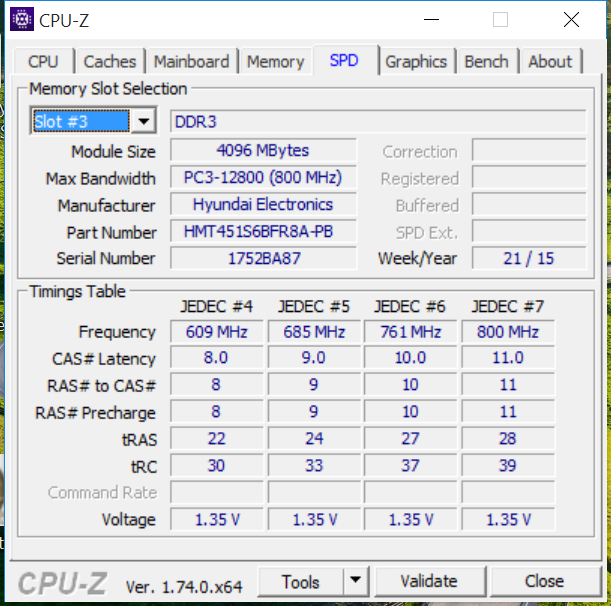
Task: Click the tRAS value 27
Action: (411, 438)
